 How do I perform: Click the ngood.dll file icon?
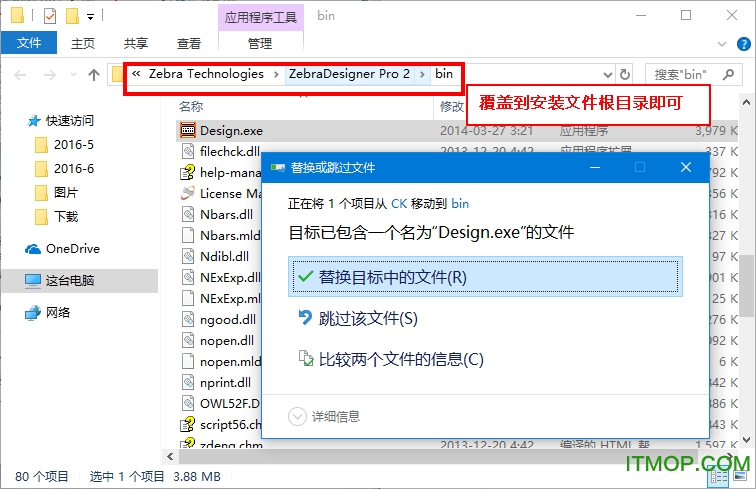(188, 319)
